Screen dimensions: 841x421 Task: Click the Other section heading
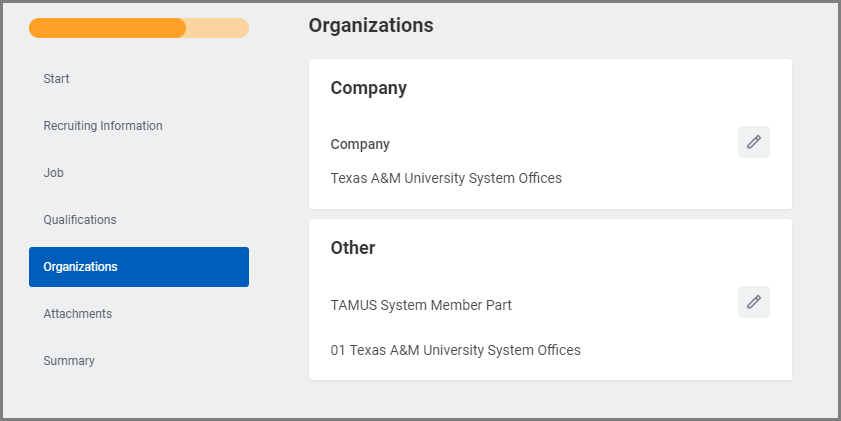coord(352,248)
